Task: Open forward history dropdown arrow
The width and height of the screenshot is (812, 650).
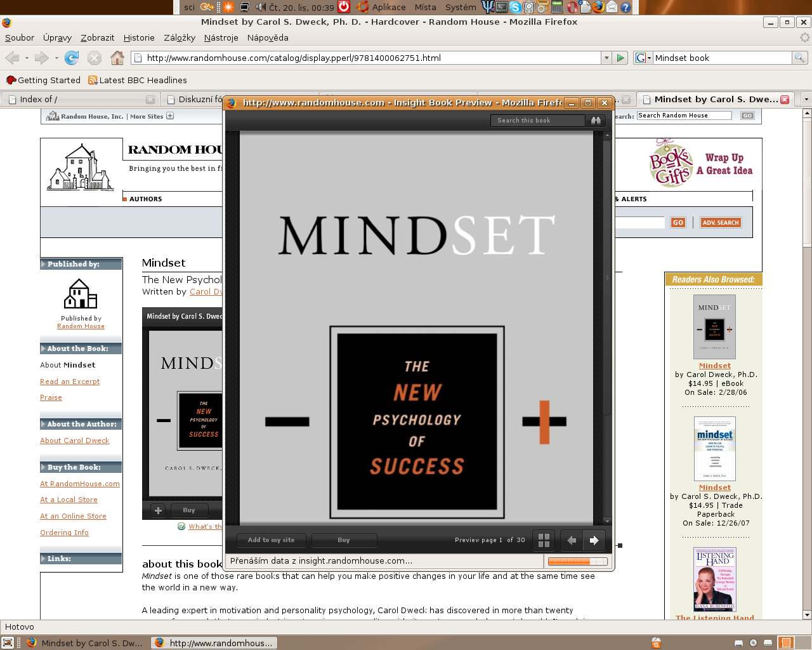Action: click(56, 58)
